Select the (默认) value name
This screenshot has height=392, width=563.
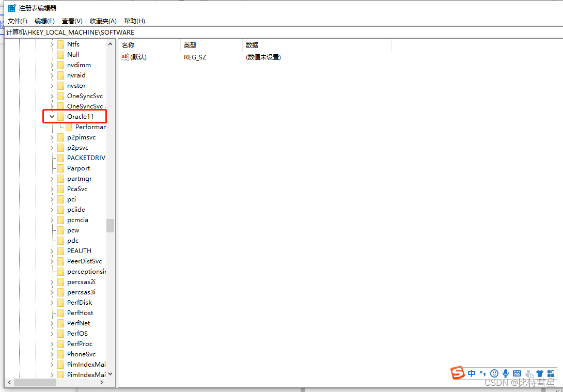pos(138,57)
